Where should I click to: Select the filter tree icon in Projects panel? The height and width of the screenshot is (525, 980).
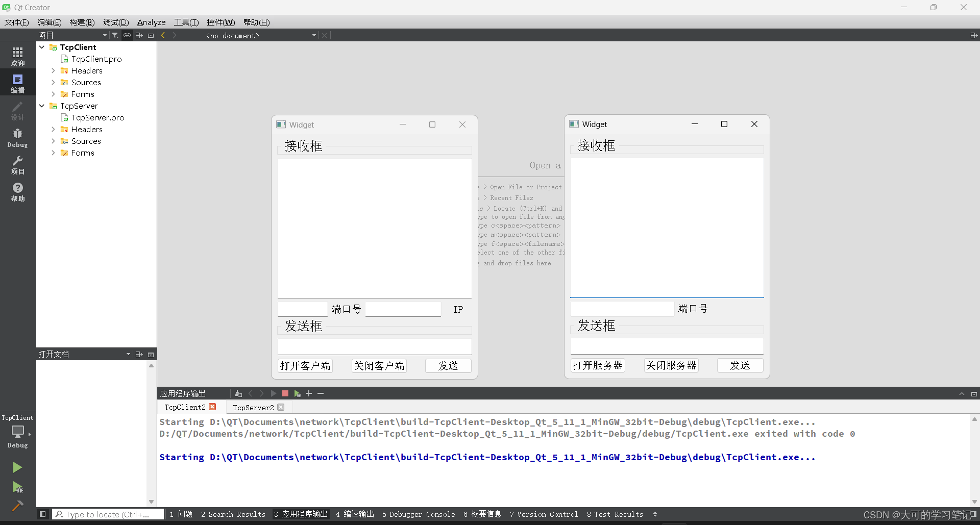point(115,35)
